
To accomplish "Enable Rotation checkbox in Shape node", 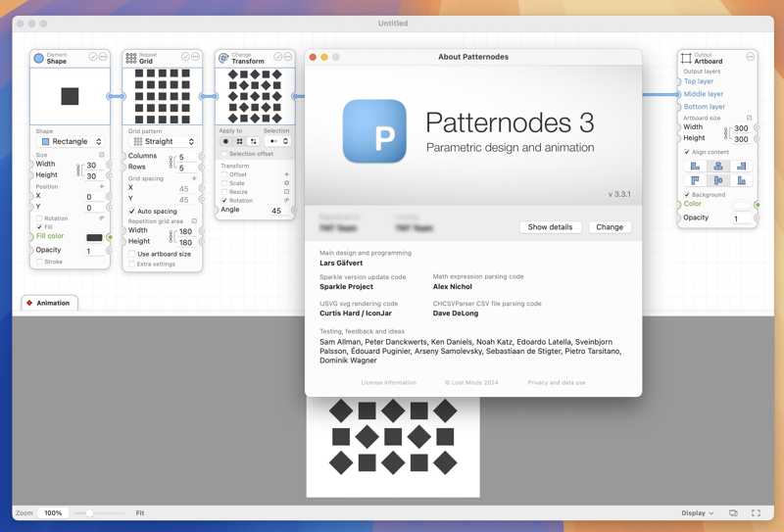I will 39,218.
